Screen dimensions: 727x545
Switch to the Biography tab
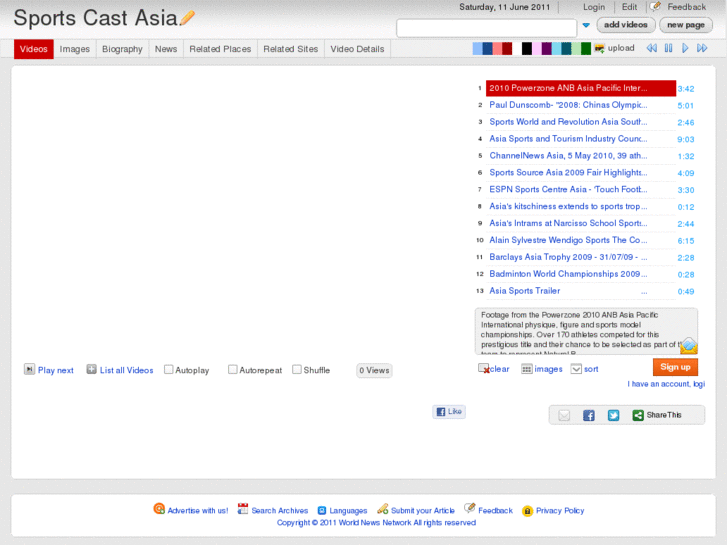[122, 49]
